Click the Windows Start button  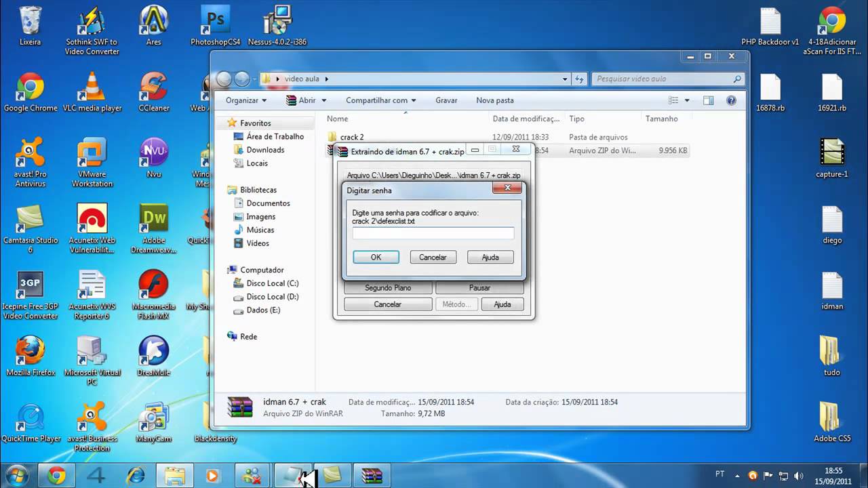pyautogui.click(x=16, y=475)
